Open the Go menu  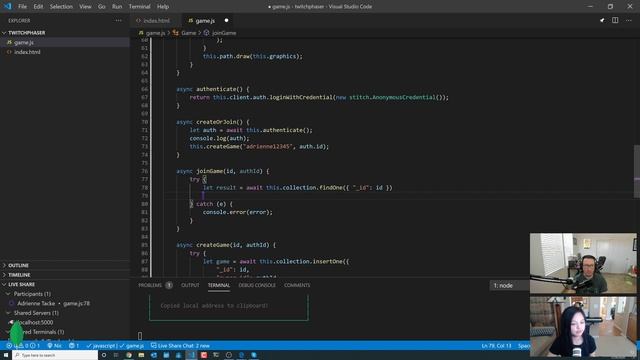coord(102,7)
